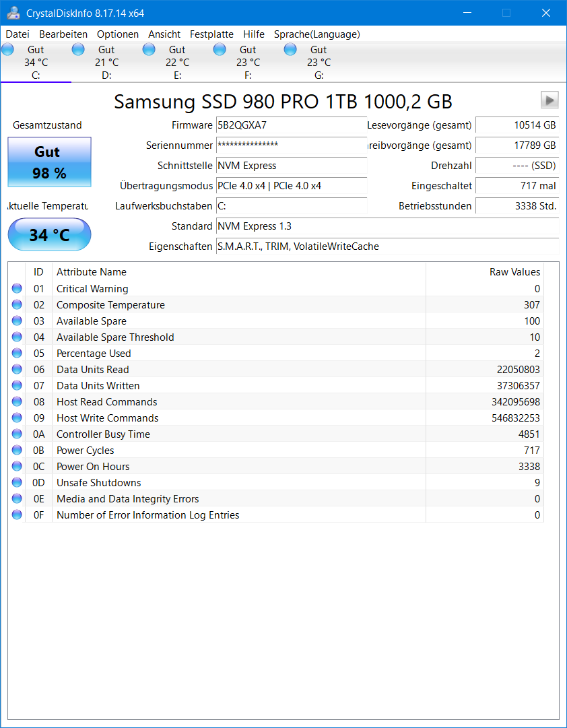Click the Betriebsstunden value 3338 Std.
Image resolution: width=567 pixels, height=728 pixels.
point(517,205)
